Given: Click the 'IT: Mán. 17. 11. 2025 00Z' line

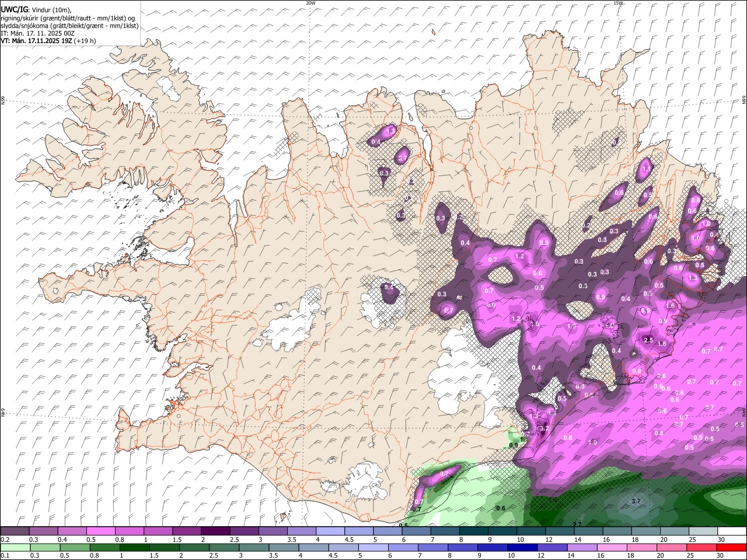Looking at the screenshot, I should 39,33.
